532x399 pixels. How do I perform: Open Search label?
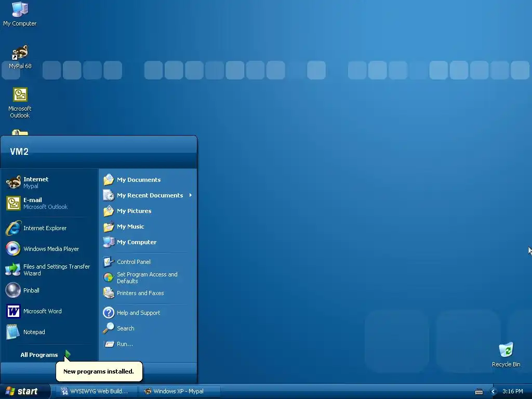click(x=126, y=328)
